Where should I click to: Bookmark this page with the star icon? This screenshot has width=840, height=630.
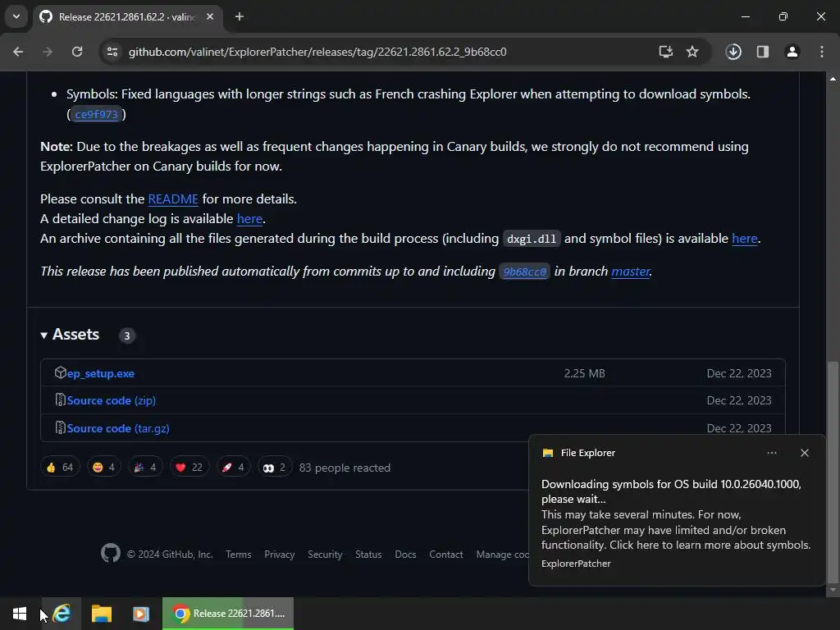click(692, 52)
